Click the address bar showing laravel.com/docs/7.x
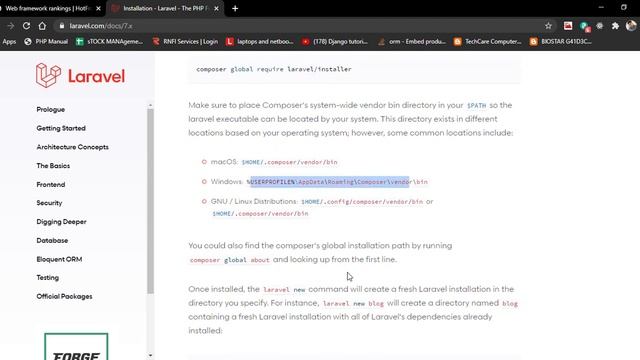This screenshot has height=360, width=640. click(302, 26)
